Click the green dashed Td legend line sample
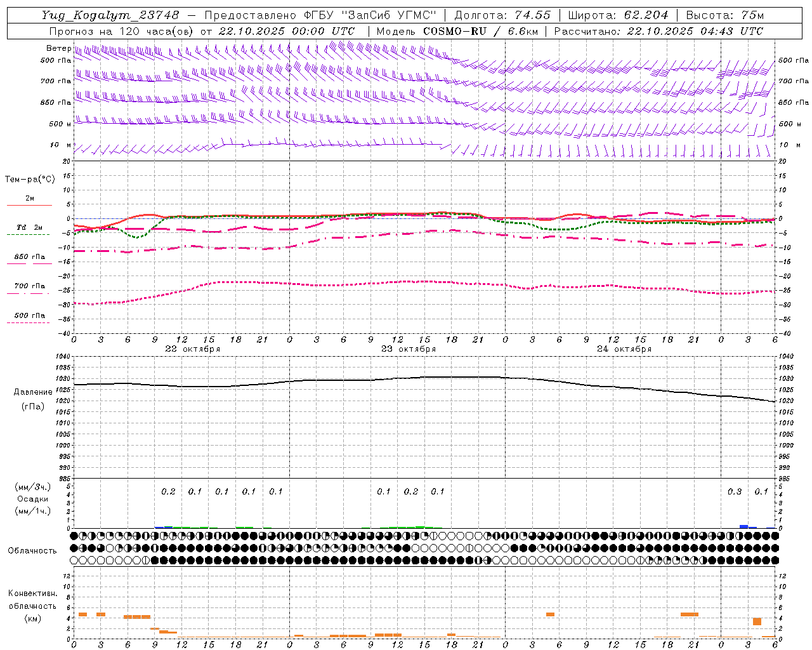This screenshot has height=650, width=812. pos(28,235)
